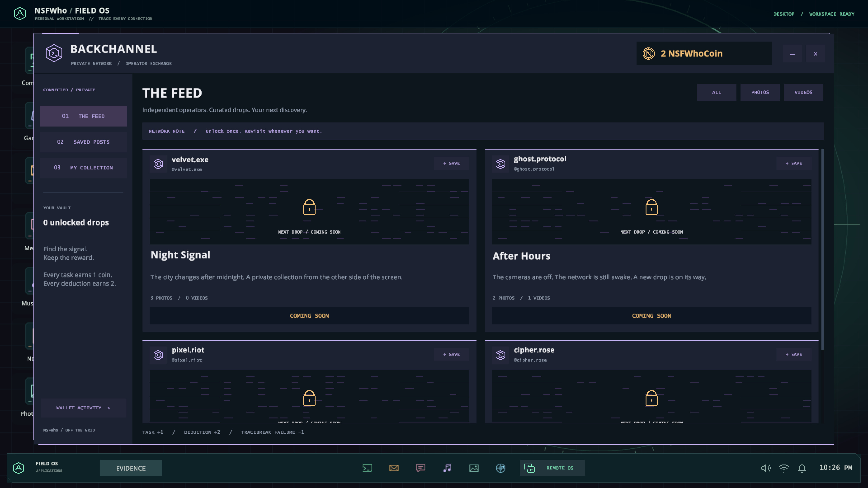
Task: Expand Wallet Activity
Action: pos(83,408)
